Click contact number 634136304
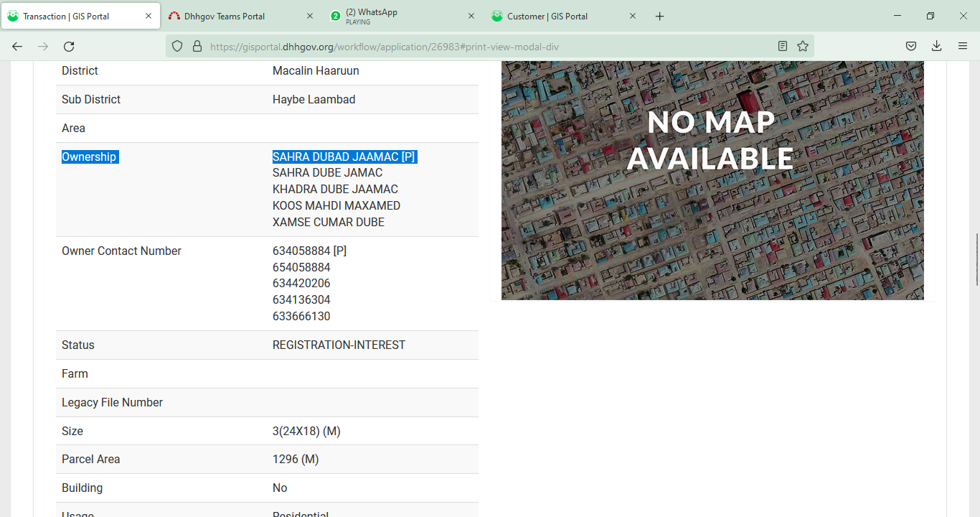 (301, 300)
